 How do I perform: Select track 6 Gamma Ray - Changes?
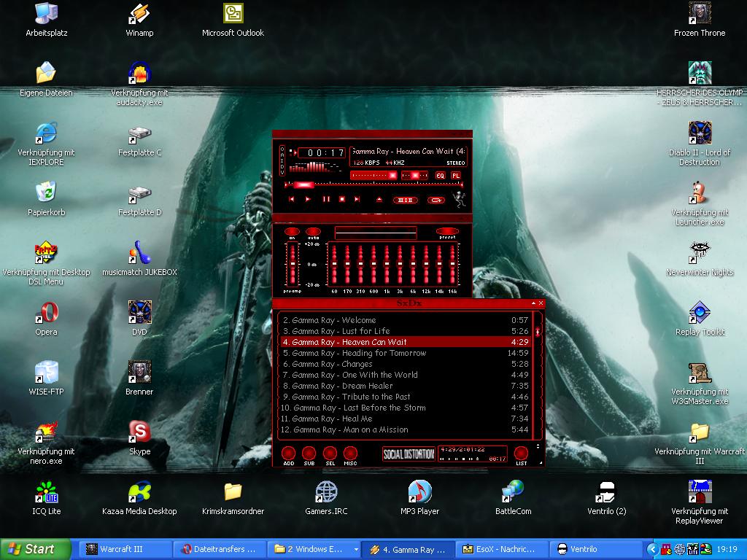405,365
